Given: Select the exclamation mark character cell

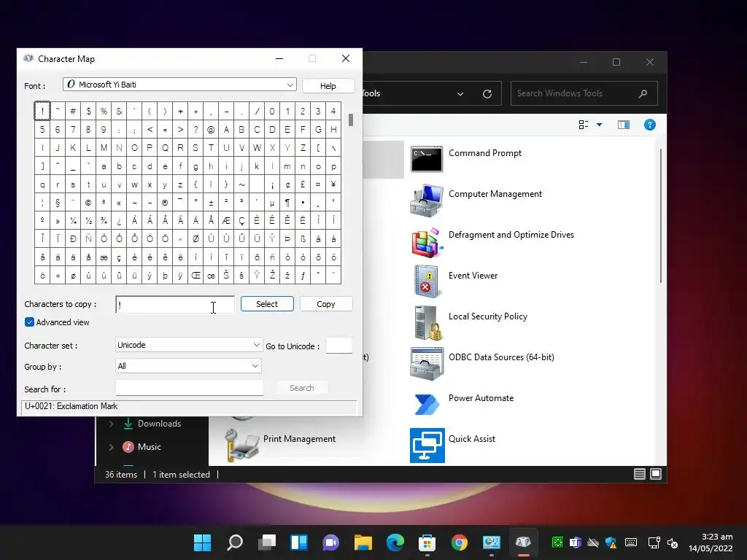Looking at the screenshot, I should (x=42, y=112).
